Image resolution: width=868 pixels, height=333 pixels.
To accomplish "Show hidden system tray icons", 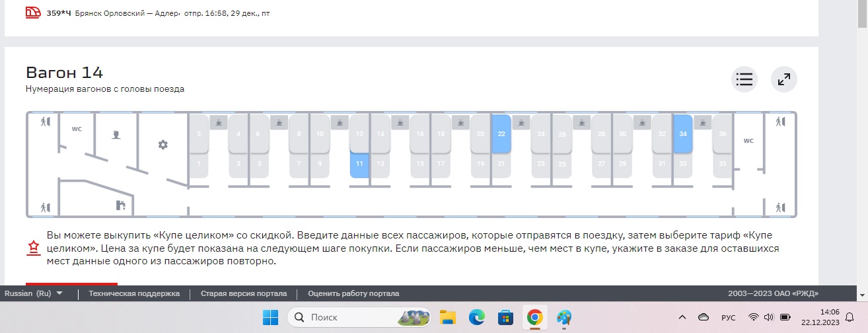I will pyautogui.click(x=682, y=317).
